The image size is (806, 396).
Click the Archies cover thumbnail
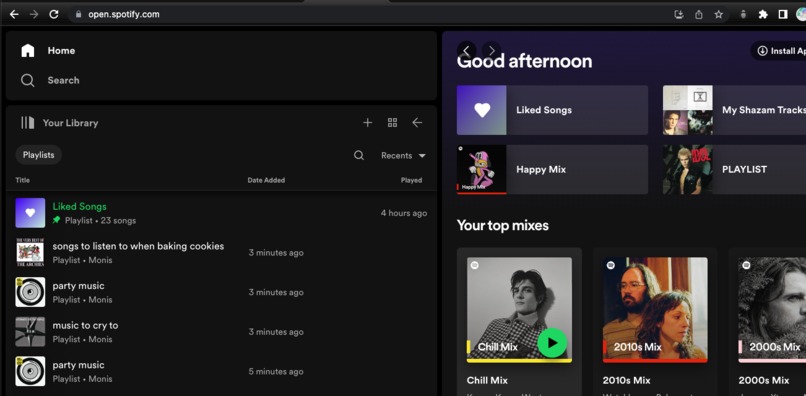(x=30, y=253)
